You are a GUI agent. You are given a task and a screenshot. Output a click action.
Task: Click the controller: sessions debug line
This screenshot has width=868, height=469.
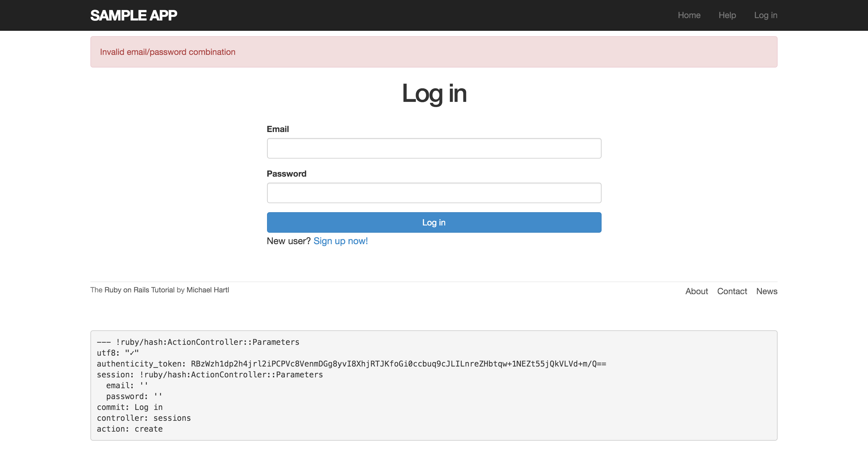[x=143, y=418]
